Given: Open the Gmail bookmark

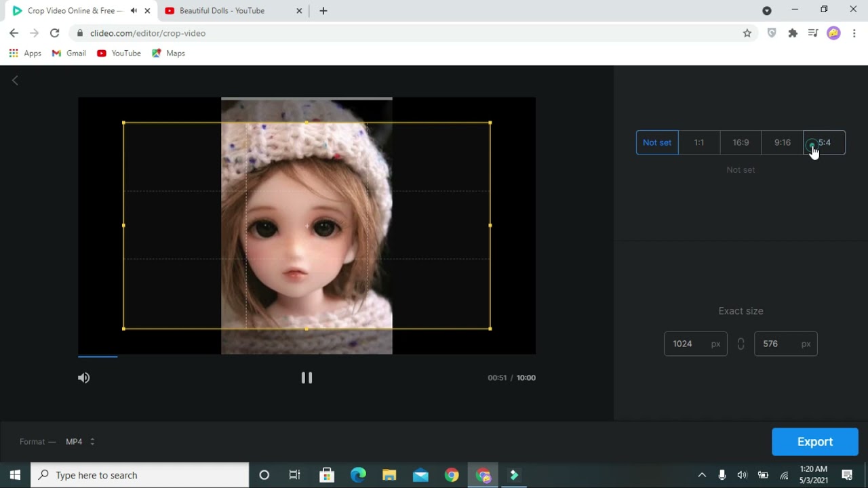Looking at the screenshot, I should tap(69, 53).
